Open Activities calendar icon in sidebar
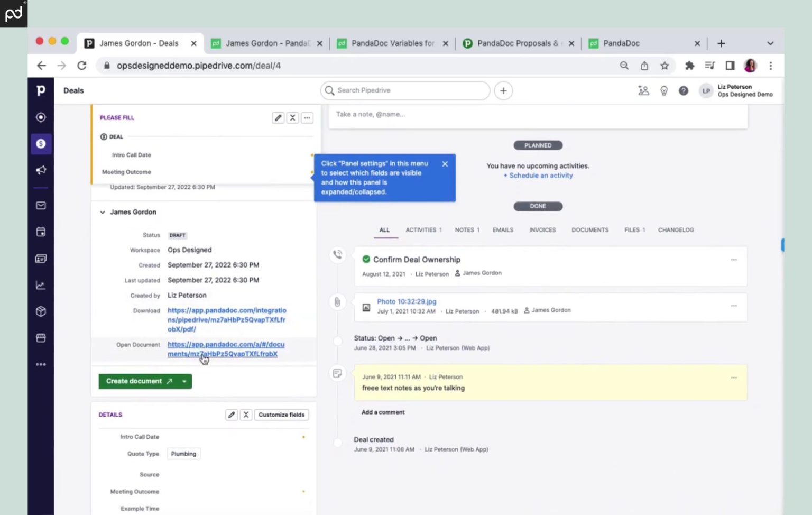 point(41,232)
